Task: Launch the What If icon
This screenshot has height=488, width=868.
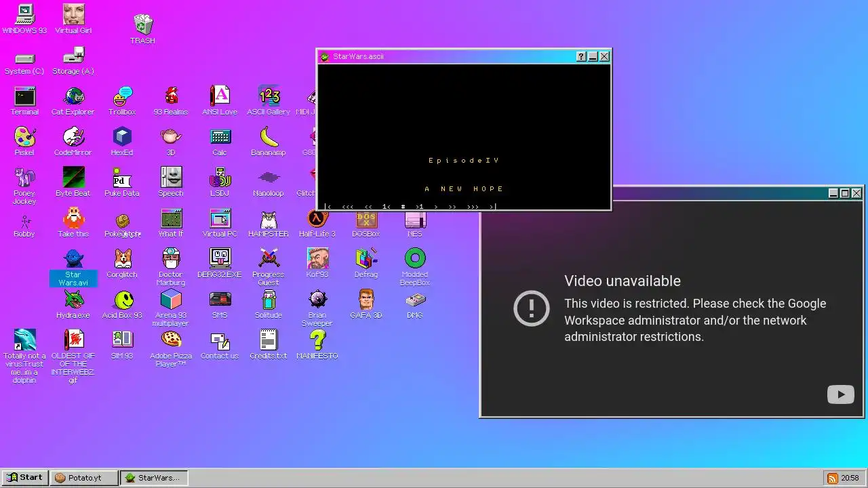Action: point(171,223)
